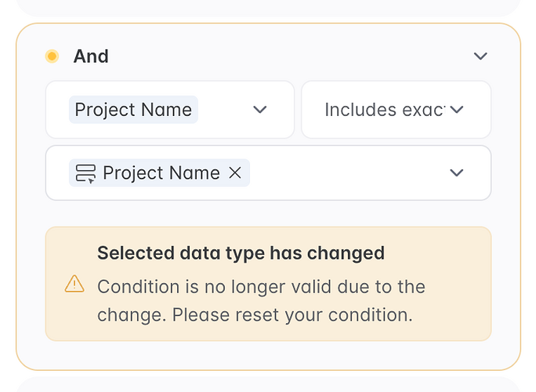Collapse the And condition group chevron
This screenshot has height=392, width=536.
(x=481, y=56)
